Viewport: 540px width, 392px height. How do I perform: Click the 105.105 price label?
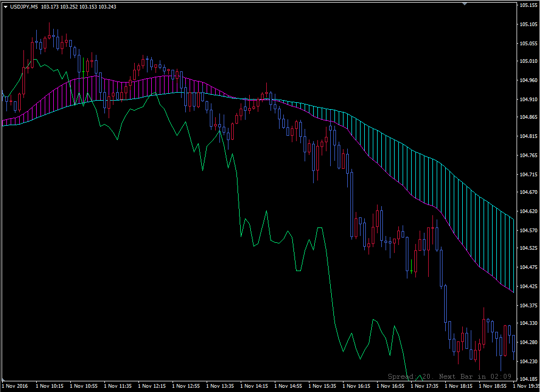click(x=529, y=24)
